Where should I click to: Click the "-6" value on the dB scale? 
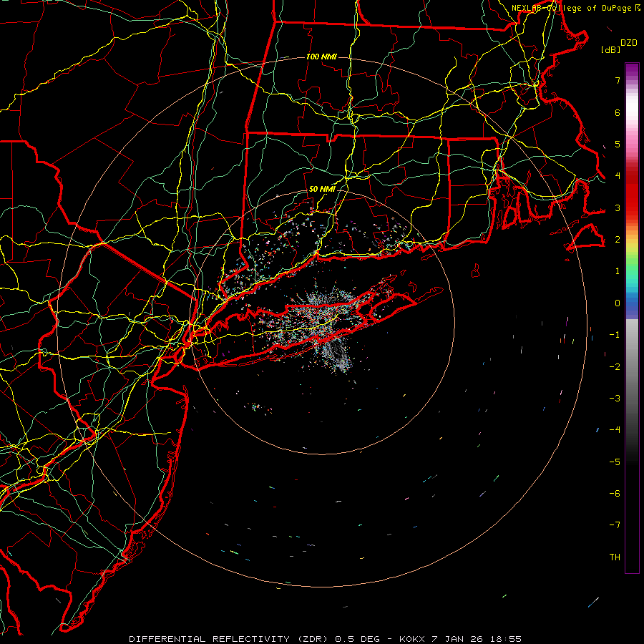[615, 494]
